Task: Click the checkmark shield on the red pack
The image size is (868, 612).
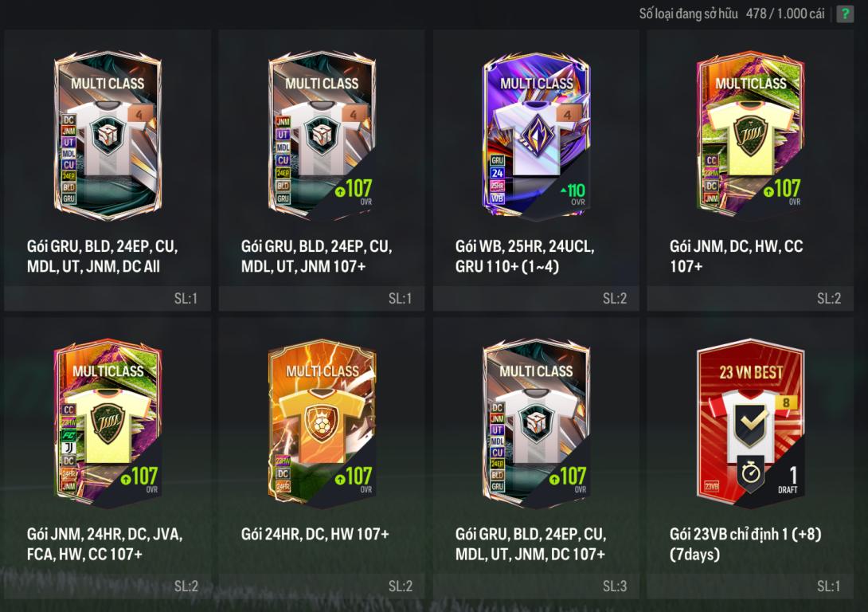Action: tap(751, 426)
